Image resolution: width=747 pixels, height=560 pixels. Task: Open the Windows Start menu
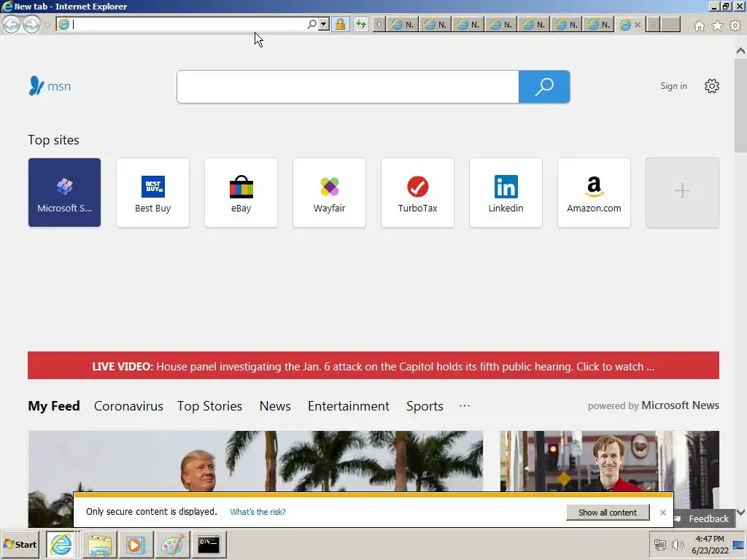pyautogui.click(x=20, y=544)
